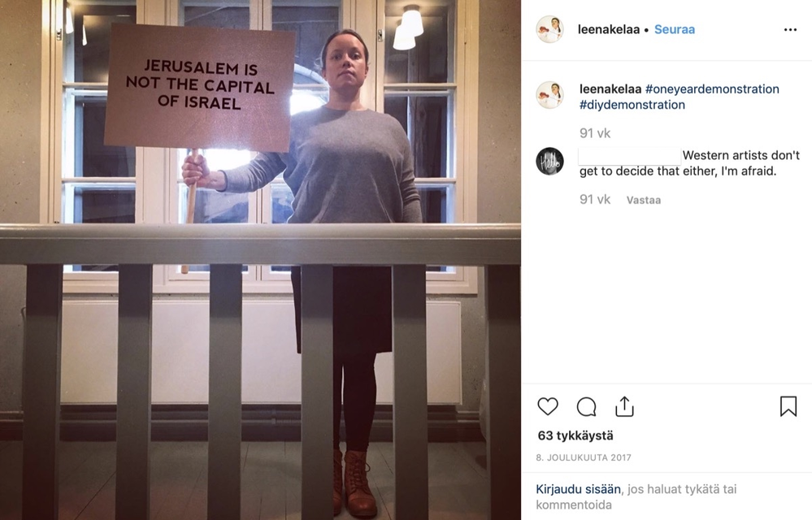
Task: View who liked via 63 tykkäystä
Action: (575, 435)
